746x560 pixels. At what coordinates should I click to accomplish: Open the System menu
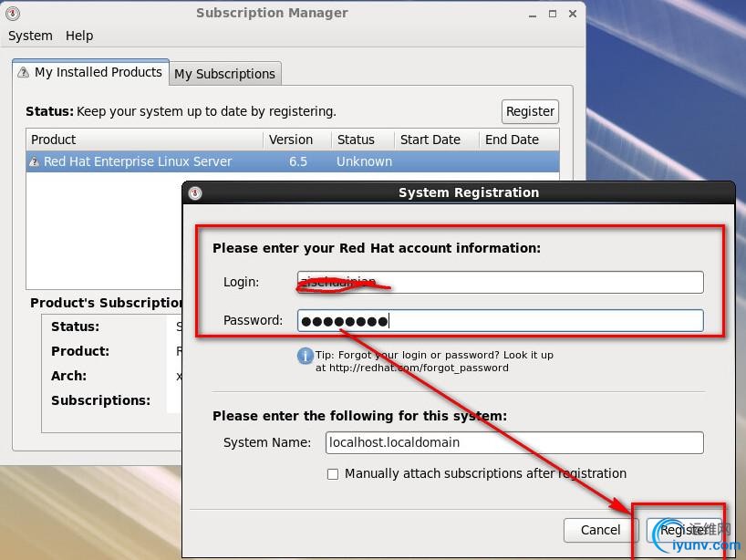(30, 36)
